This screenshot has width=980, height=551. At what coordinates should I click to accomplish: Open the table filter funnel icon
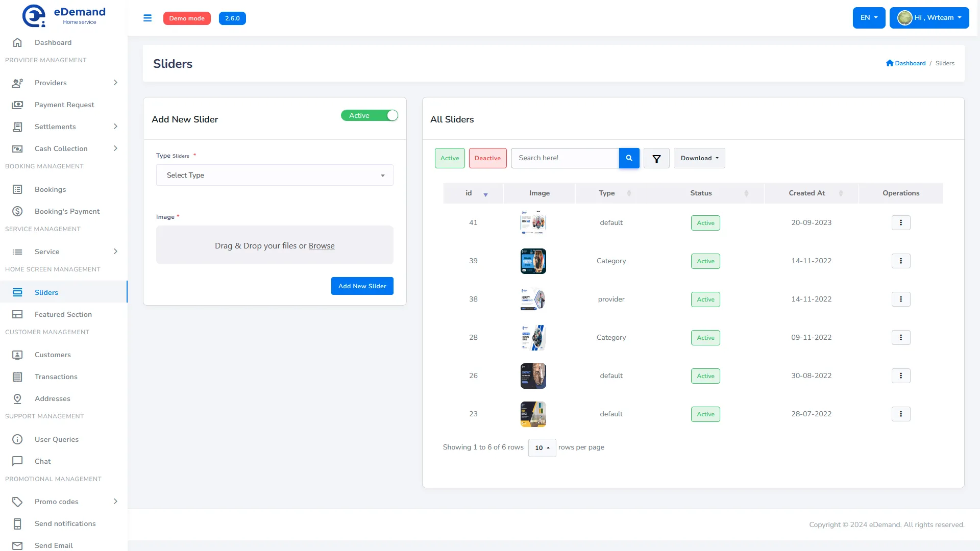[x=656, y=158]
